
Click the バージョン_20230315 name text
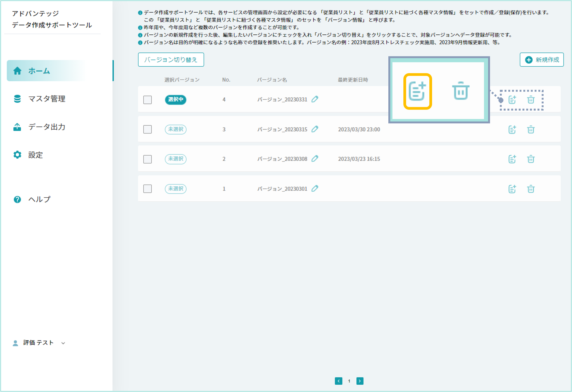(282, 129)
